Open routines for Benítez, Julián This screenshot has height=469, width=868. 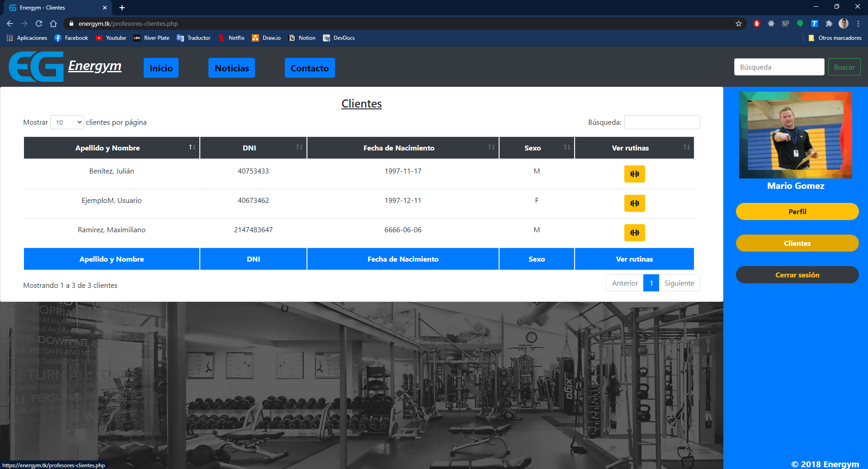click(x=634, y=174)
